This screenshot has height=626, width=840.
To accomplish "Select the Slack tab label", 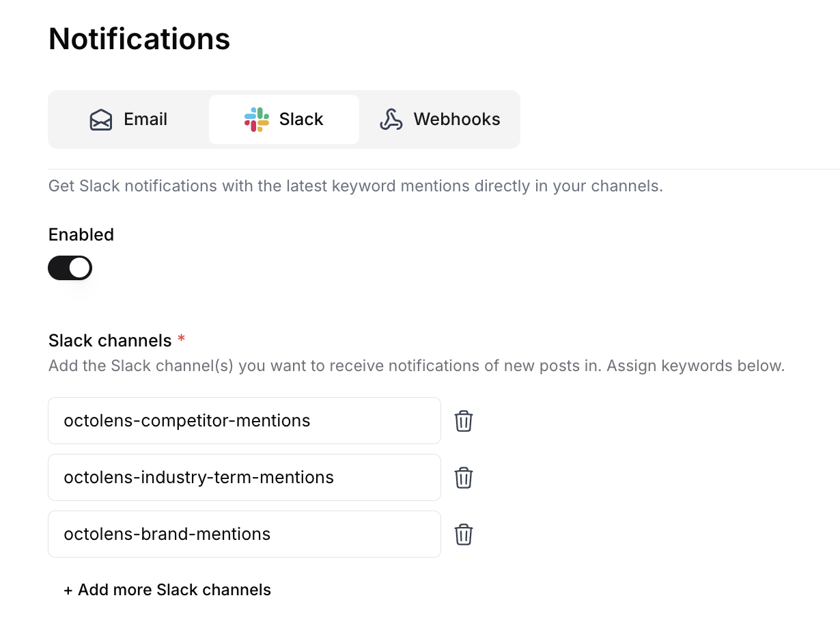I will (x=301, y=120).
